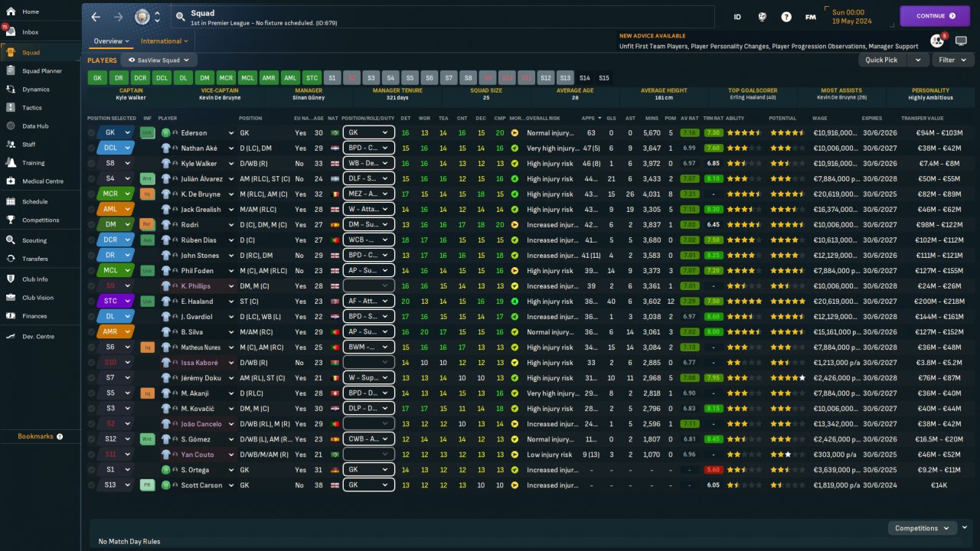This screenshot has width=980, height=551.
Task: Select E. Haaland's row selection circle
Action: tap(92, 302)
